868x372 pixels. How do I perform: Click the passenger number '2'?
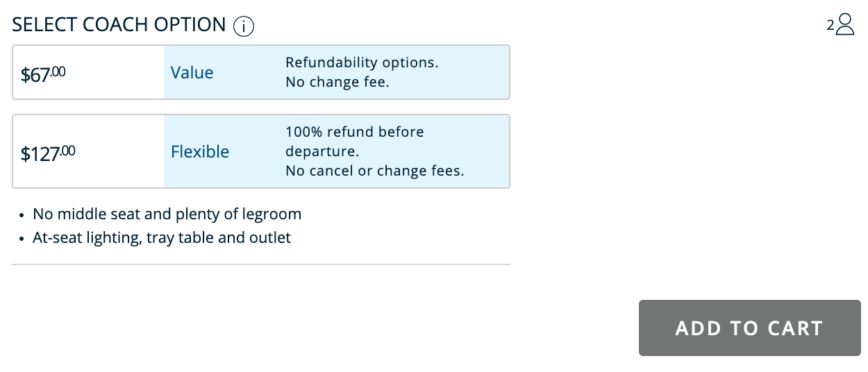coord(830,25)
